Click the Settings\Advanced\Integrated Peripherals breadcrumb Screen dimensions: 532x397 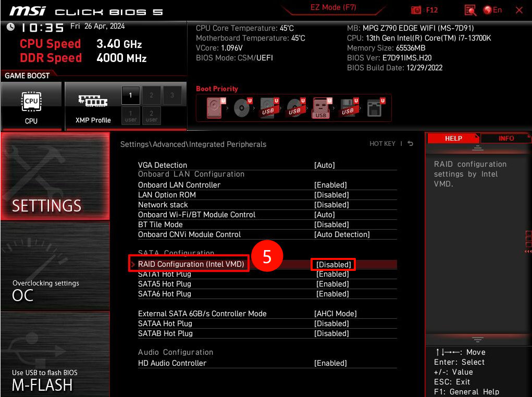tap(193, 144)
